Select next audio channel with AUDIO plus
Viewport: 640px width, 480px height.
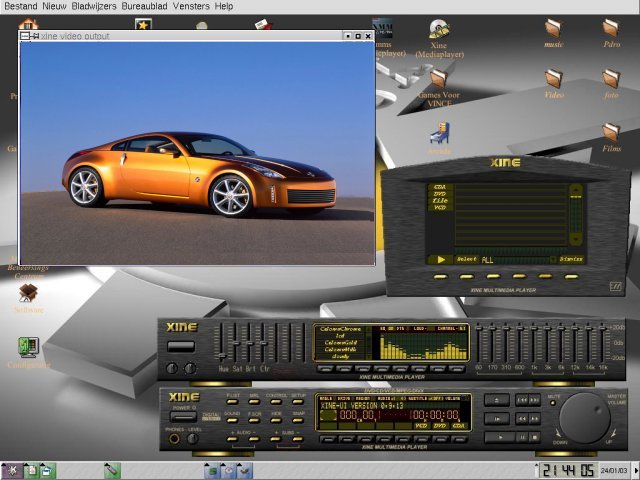(x=232, y=439)
